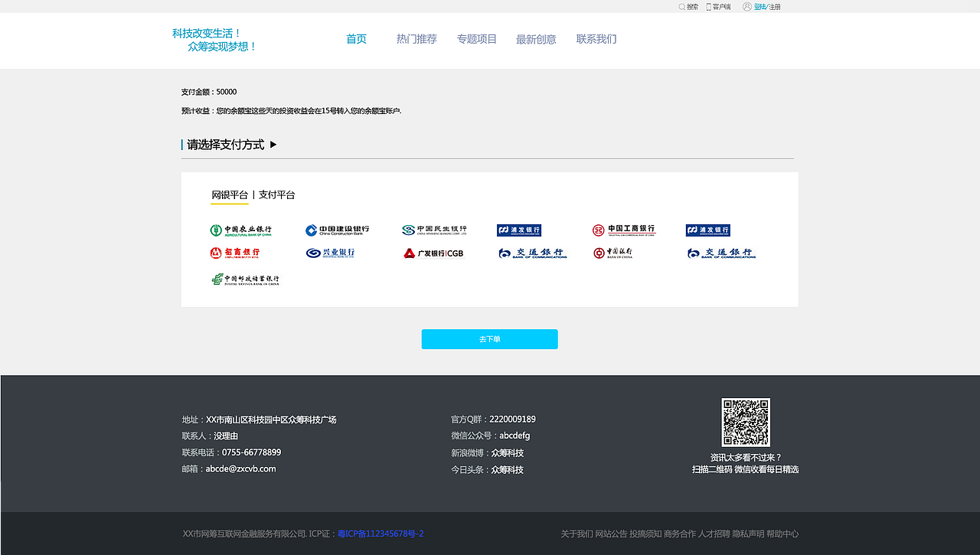Click the 登陆 link

pos(759,7)
